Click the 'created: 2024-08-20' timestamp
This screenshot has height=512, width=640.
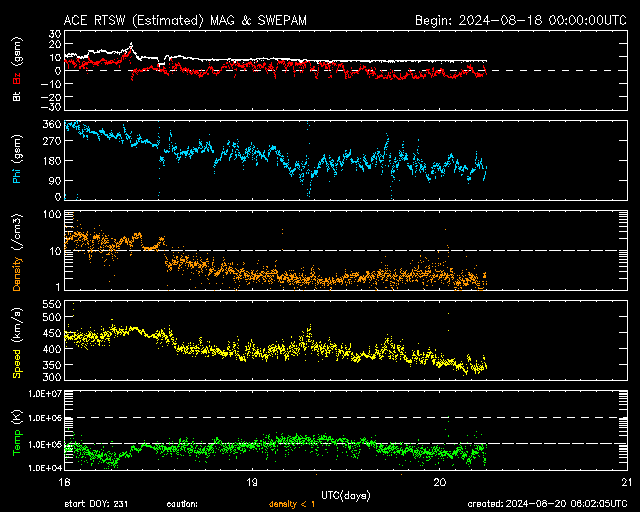(x=547, y=504)
